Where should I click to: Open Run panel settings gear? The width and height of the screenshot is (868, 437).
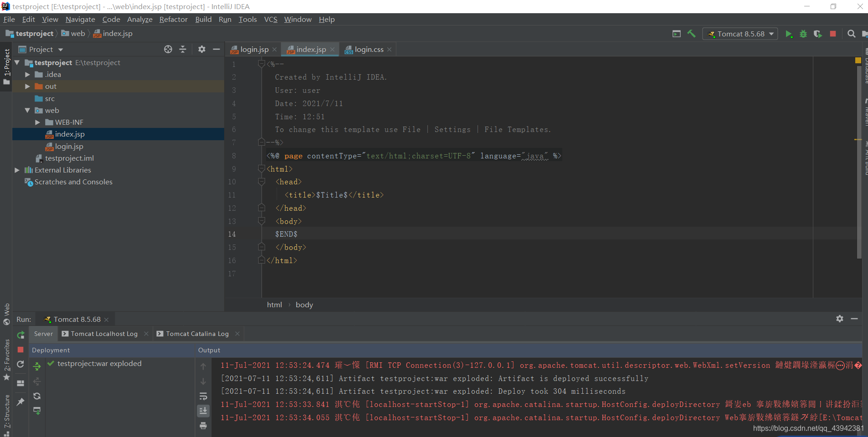(840, 319)
